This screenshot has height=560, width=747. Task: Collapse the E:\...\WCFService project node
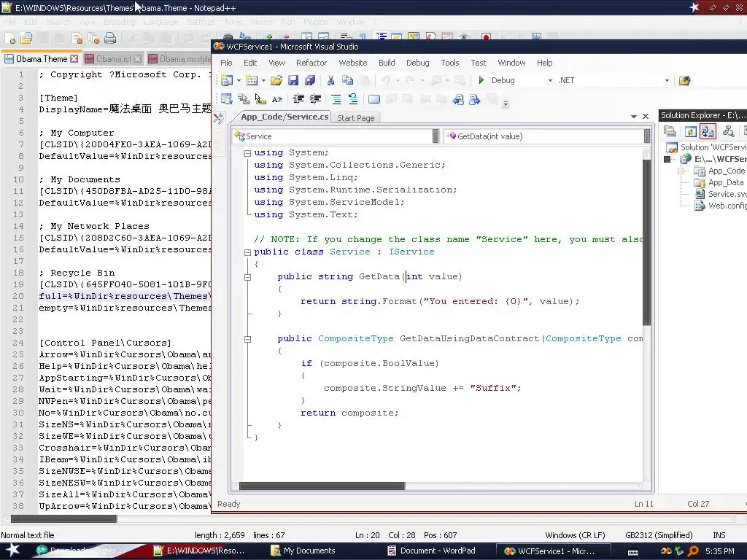tap(667, 159)
